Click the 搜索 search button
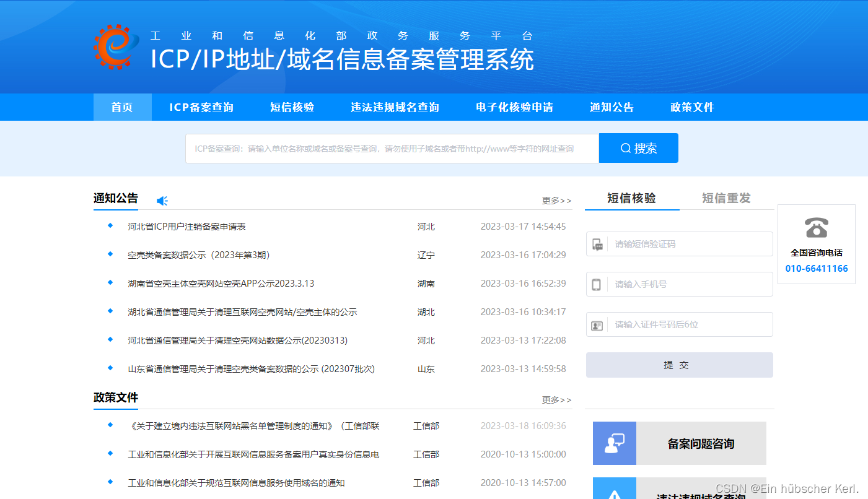 (x=639, y=148)
